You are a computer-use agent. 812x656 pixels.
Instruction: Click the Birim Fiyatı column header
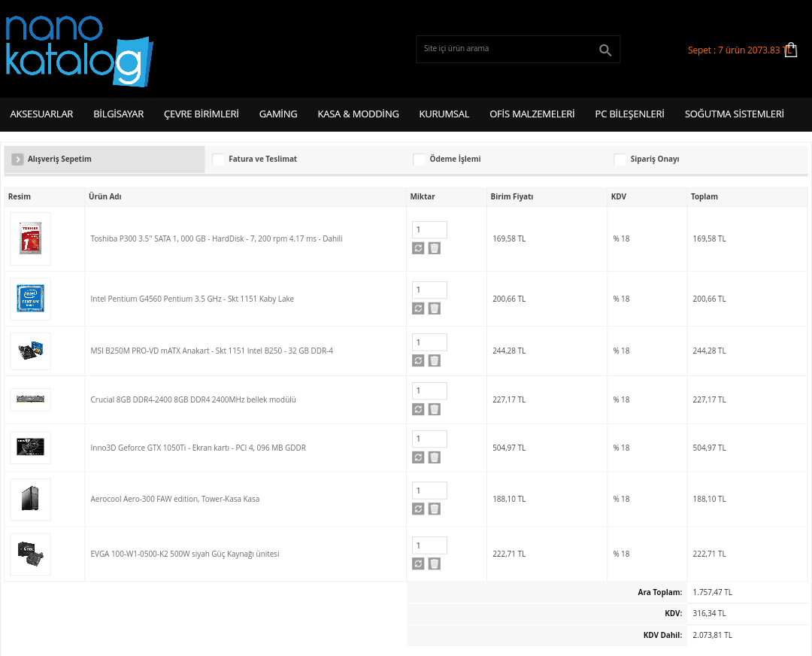tap(512, 197)
